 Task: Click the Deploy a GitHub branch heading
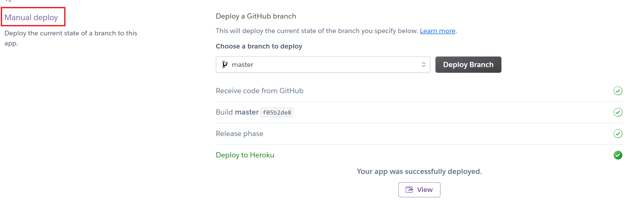point(256,16)
